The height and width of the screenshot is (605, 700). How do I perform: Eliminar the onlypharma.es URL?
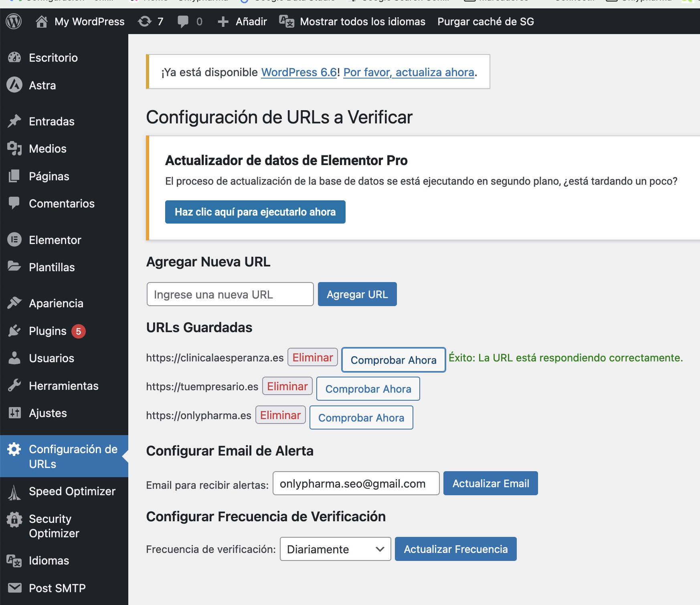(281, 415)
